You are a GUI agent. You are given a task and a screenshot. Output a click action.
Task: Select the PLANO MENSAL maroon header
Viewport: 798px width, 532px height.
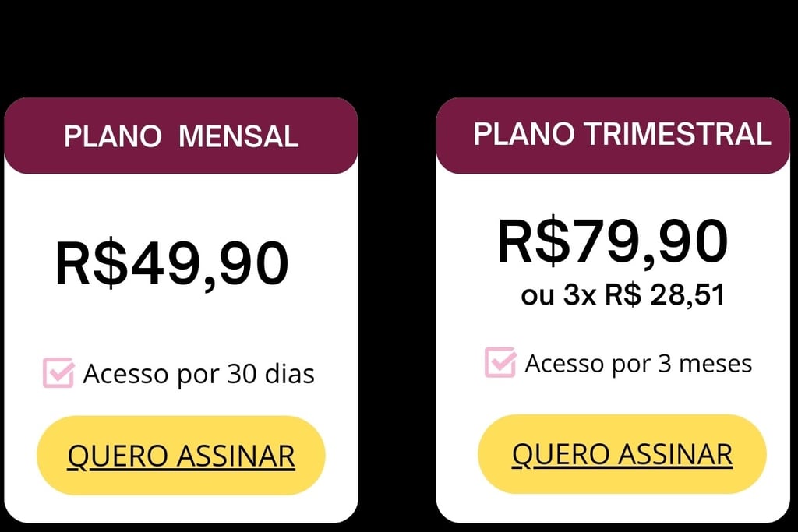pos(181,136)
